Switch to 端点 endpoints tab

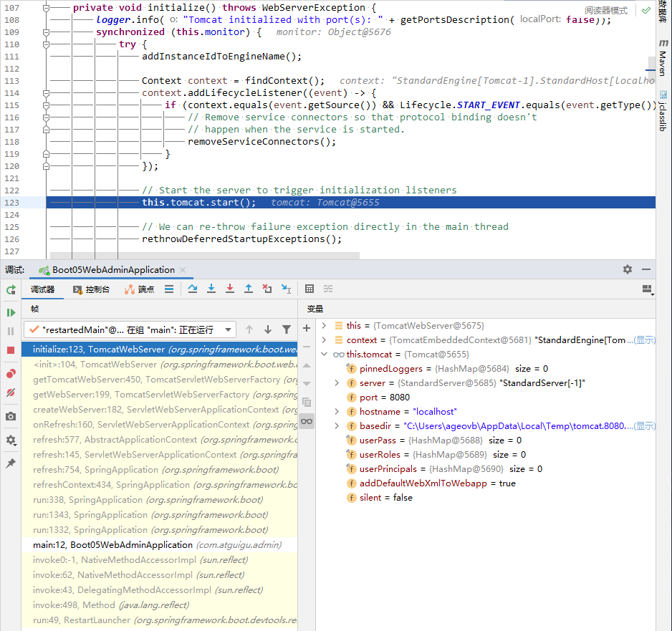pos(139,289)
